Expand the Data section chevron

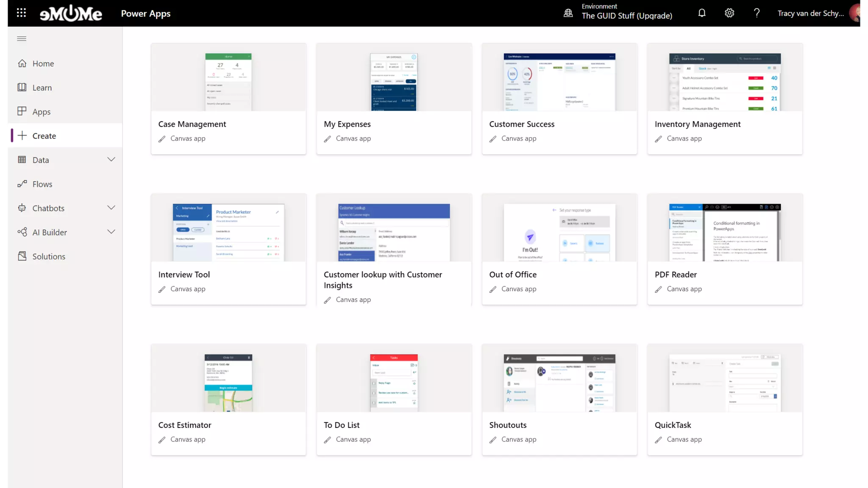tap(111, 160)
